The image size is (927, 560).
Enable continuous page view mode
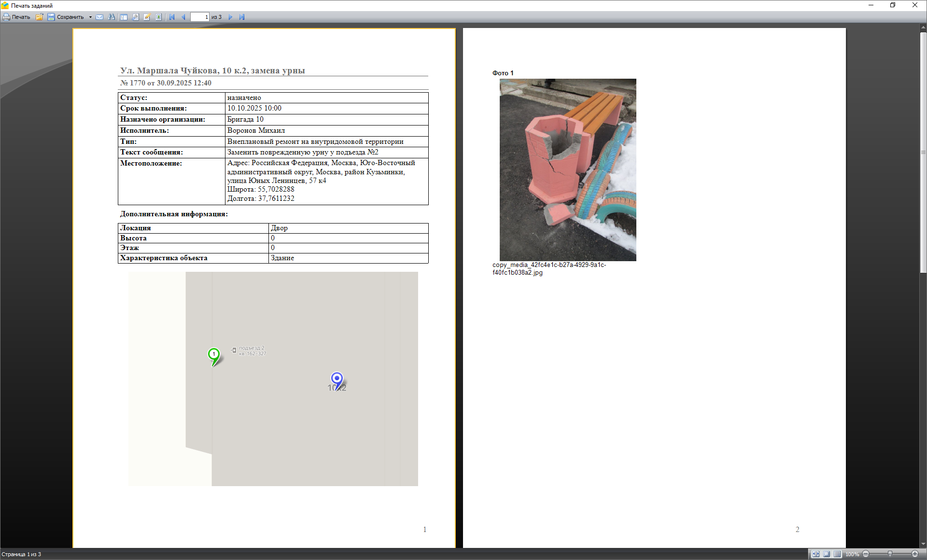click(x=837, y=554)
